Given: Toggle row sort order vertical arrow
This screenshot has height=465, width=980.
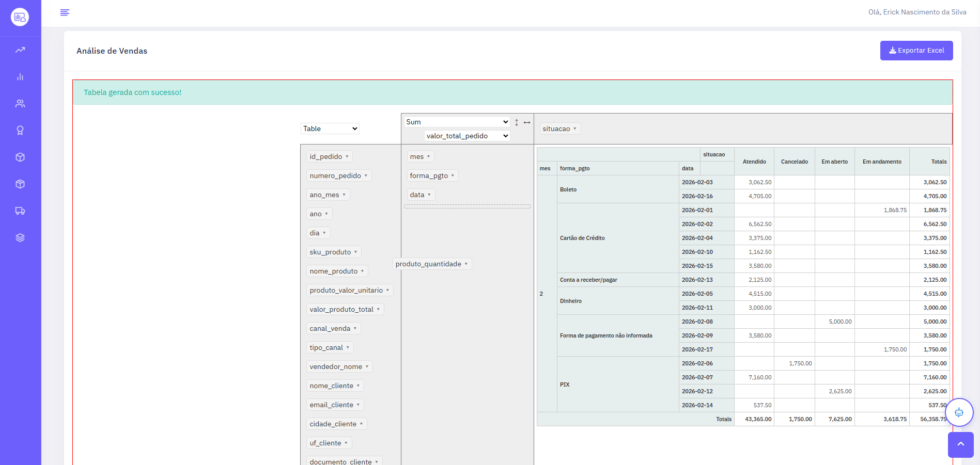Looking at the screenshot, I should (517, 122).
